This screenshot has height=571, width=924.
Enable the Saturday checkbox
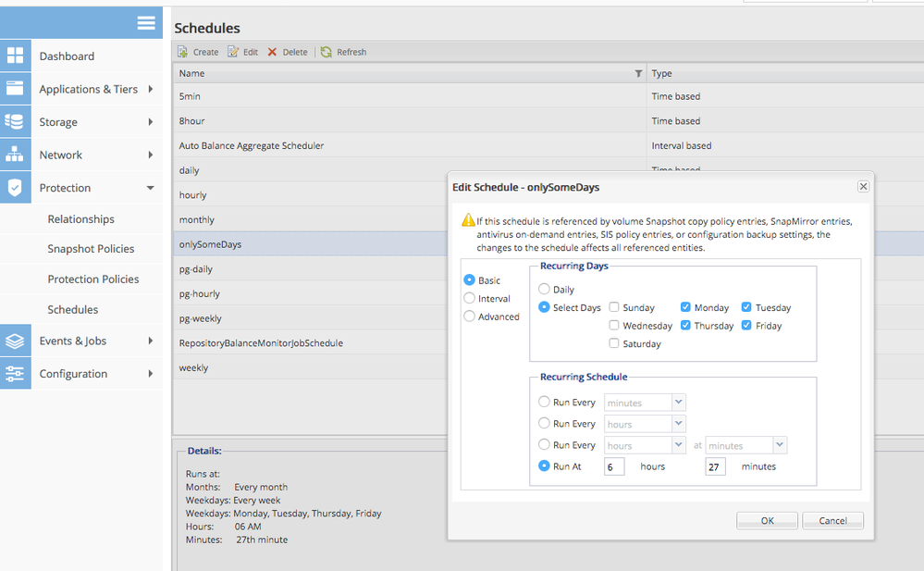[x=615, y=343]
